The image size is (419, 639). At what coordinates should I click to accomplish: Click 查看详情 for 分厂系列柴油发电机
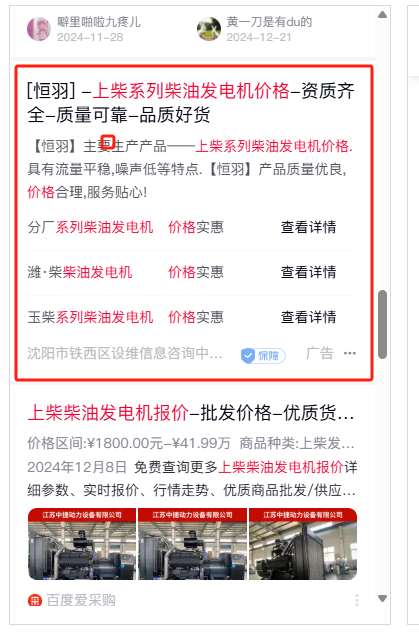[309, 227]
